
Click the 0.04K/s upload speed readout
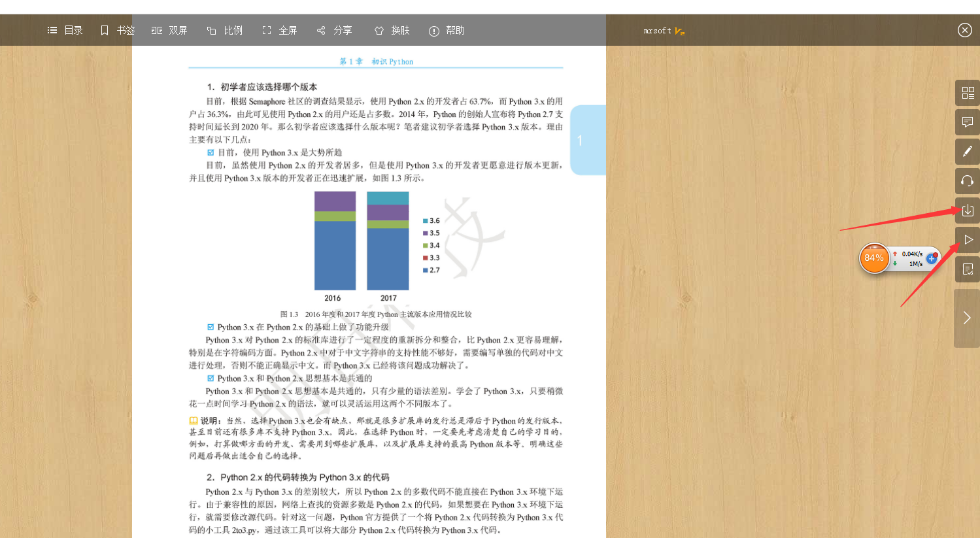click(x=912, y=254)
